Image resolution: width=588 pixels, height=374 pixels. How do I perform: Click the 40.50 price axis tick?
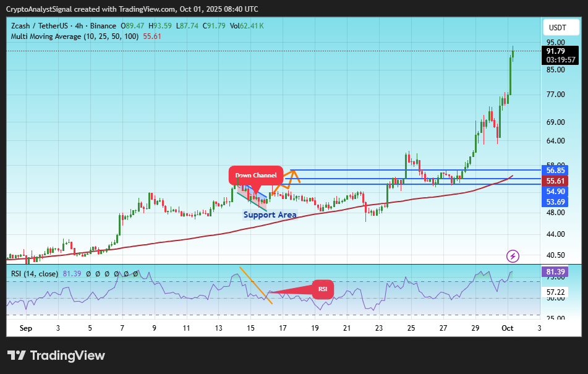point(555,255)
